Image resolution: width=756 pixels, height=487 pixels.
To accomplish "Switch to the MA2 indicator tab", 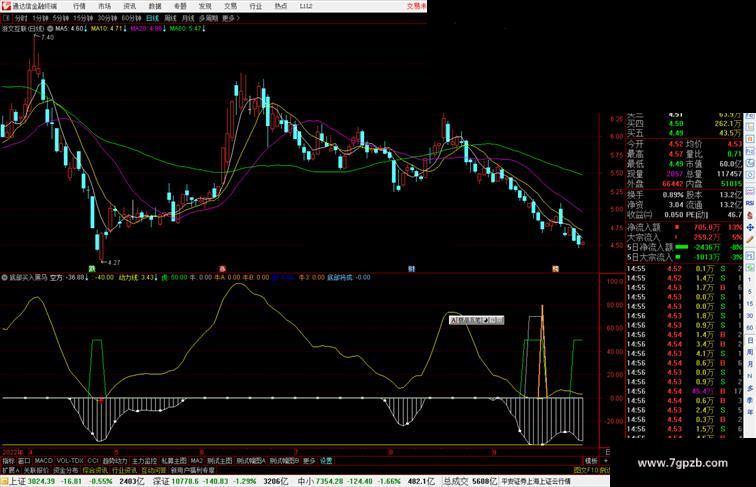I will click(x=196, y=461).
